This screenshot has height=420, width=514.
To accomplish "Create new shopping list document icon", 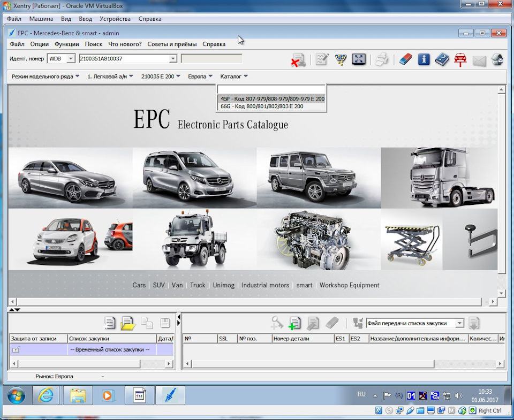I will click(x=109, y=323).
